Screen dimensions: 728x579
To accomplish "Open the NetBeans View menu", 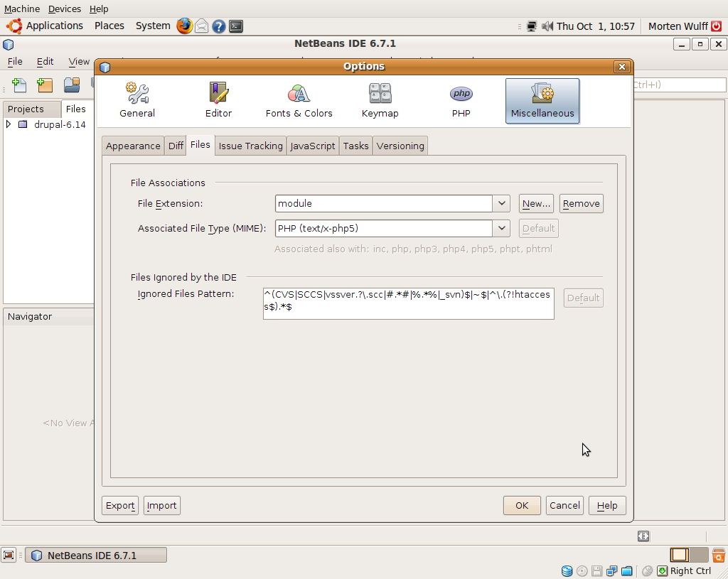I will click(79, 61).
